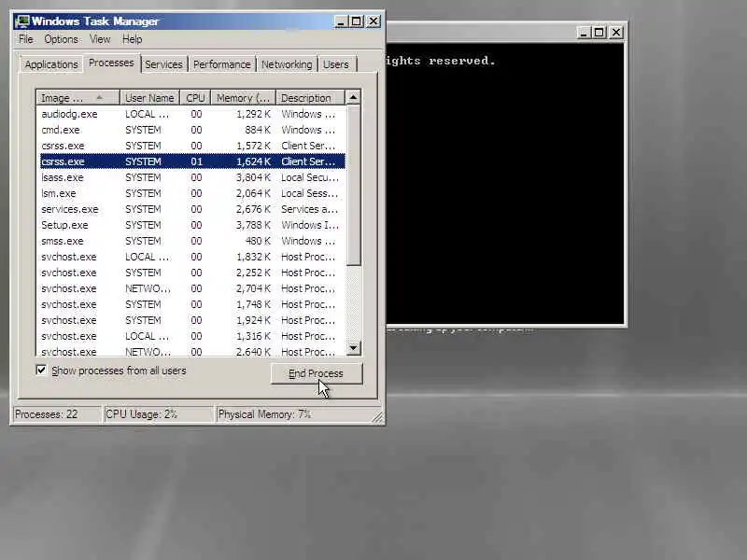747x560 pixels.
Task: Open the Options menu
Action: [61, 39]
